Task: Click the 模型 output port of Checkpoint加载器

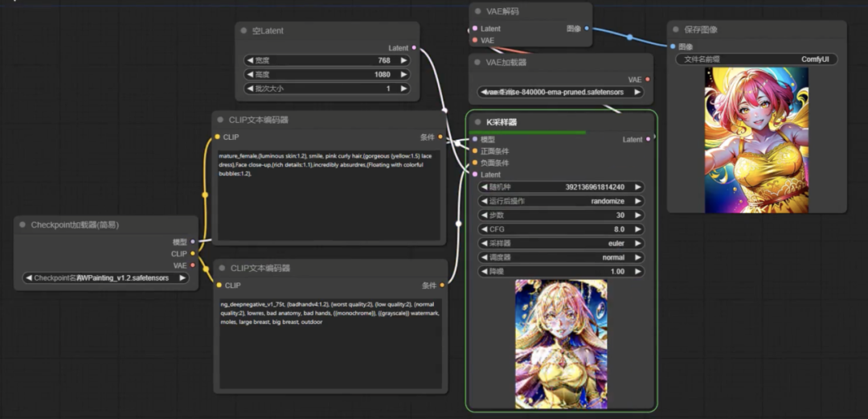Action: click(x=193, y=241)
